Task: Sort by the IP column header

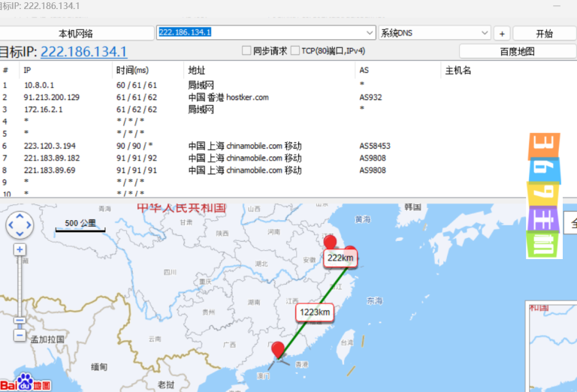Action: (65, 70)
